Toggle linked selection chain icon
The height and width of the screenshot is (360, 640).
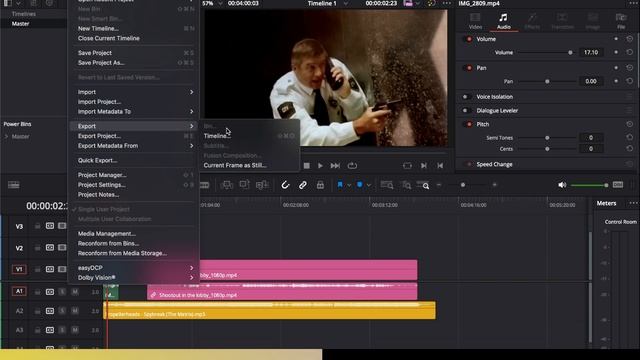click(302, 185)
